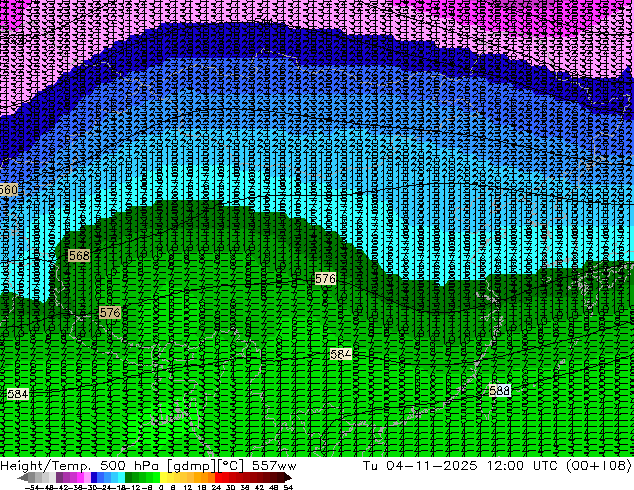Click the 588 contour label
This screenshot has width=634, height=490.
pos(500,390)
